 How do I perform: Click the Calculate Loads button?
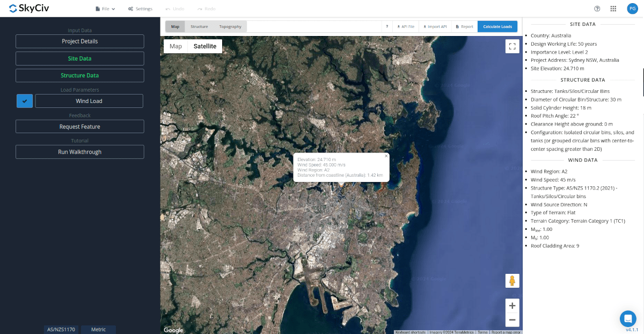click(497, 26)
